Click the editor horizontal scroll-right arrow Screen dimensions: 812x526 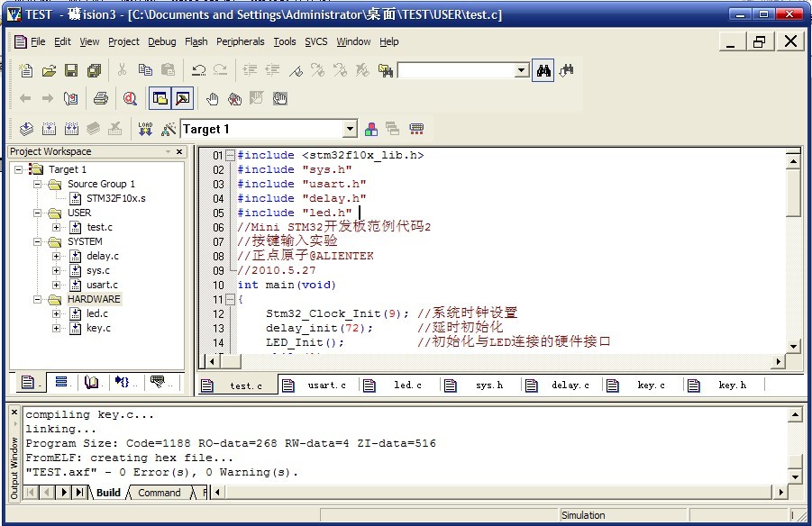tap(778, 361)
